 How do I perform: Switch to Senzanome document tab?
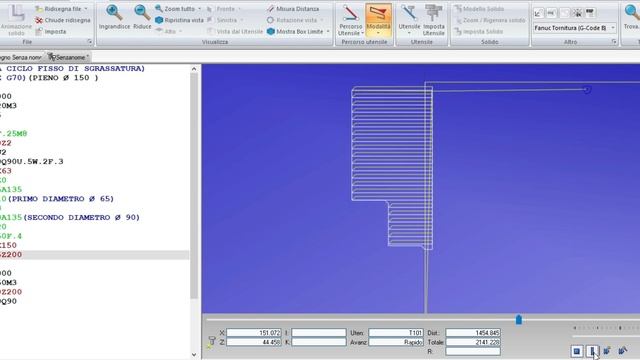pyautogui.click(x=68, y=57)
